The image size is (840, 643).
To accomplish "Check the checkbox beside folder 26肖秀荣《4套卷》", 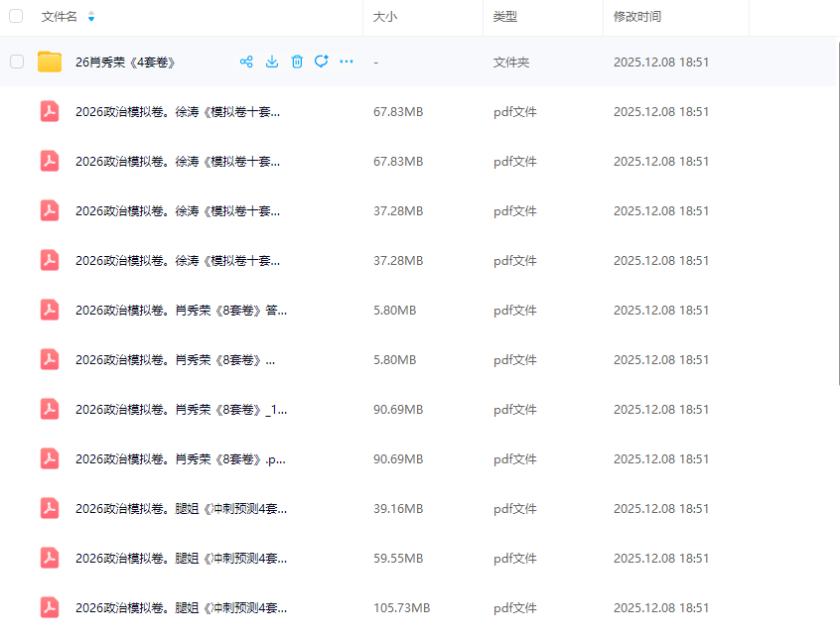I will (x=16, y=62).
